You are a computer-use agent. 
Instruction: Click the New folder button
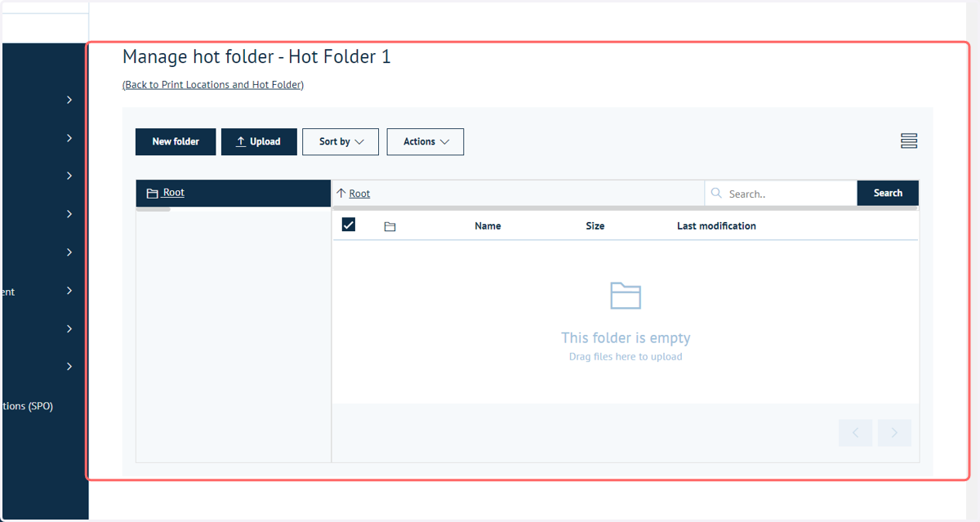176,141
